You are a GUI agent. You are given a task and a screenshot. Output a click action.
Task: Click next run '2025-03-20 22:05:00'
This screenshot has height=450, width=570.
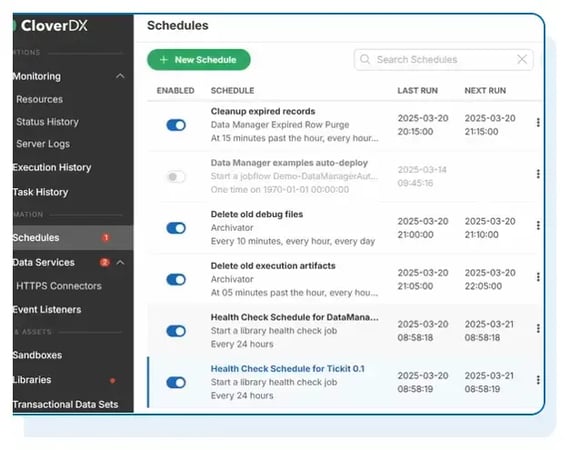tap(490, 280)
